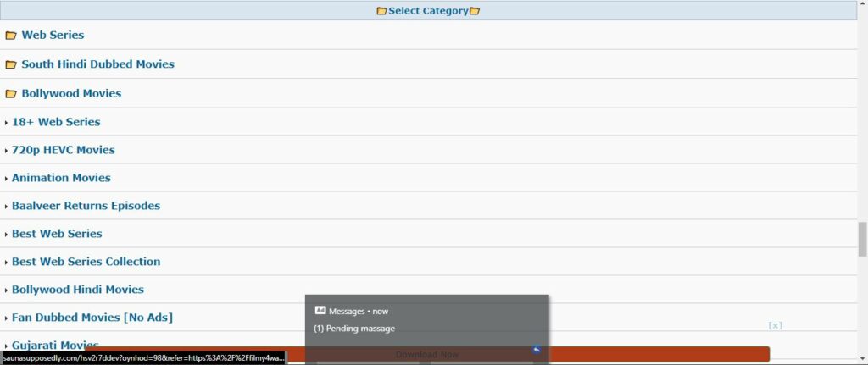The height and width of the screenshot is (365, 868).
Task: Click arrow bullet beside Baalveer Returns Episodes
Action: pos(6,207)
